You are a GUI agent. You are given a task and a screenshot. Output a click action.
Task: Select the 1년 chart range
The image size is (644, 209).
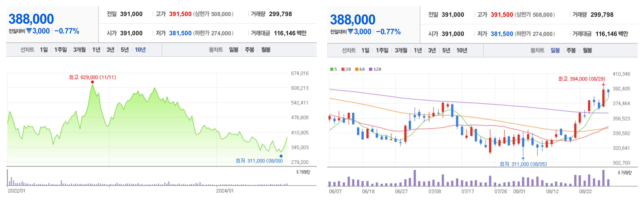click(96, 50)
